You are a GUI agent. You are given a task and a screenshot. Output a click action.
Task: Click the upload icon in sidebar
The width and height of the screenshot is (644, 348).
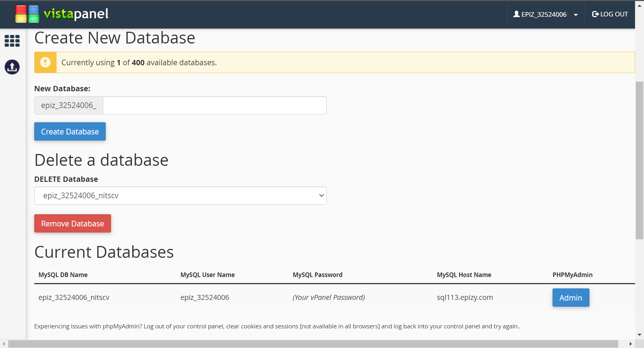coord(12,67)
